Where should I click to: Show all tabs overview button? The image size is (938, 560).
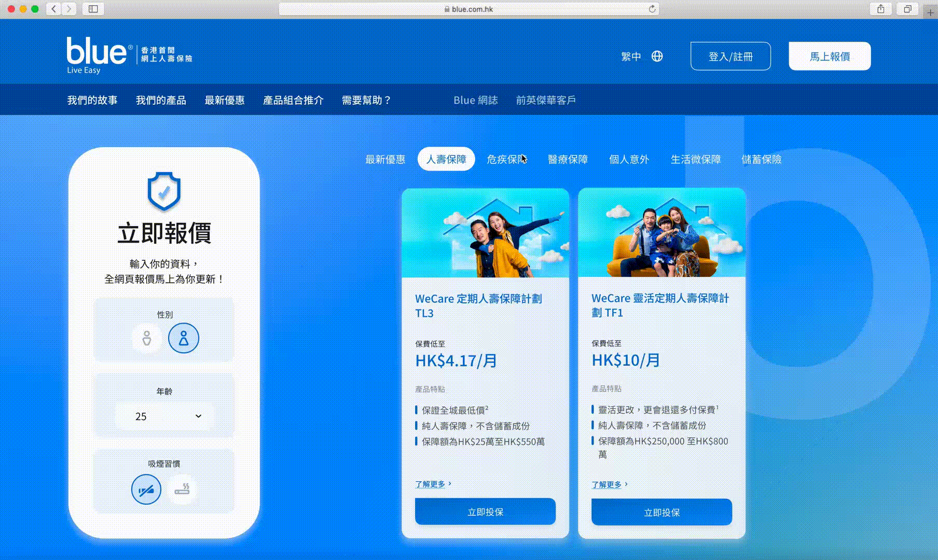click(x=907, y=9)
